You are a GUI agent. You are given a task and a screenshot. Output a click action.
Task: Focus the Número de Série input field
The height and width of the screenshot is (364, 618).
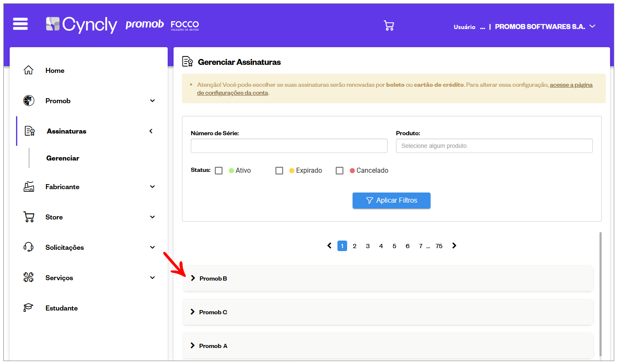click(x=289, y=146)
